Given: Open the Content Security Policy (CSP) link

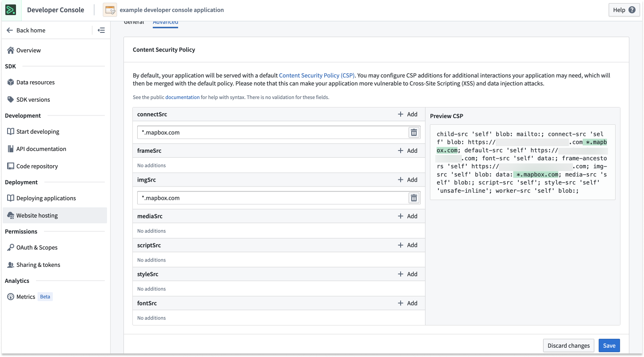Looking at the screenshot, I should click(x=317, y=75).
